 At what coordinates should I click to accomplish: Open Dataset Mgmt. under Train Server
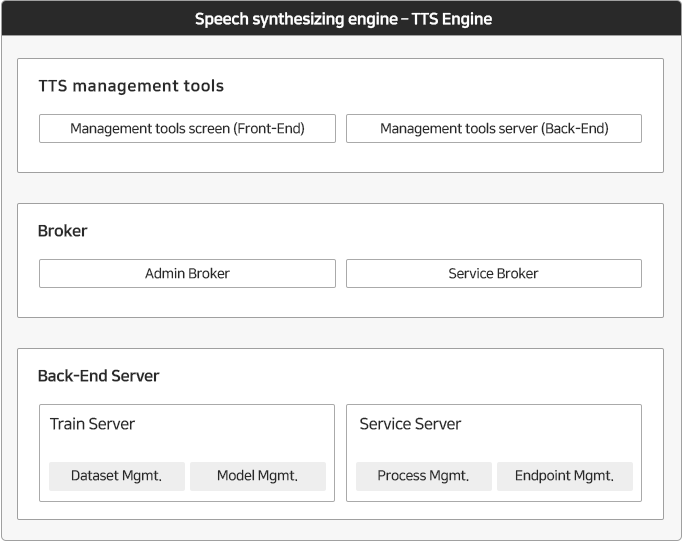pos(117,476)
